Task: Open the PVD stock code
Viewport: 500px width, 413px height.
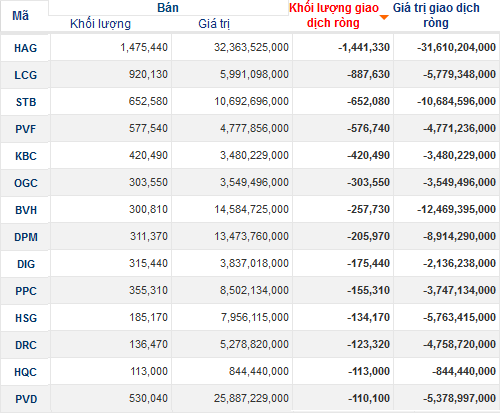Action: [26, 399]
